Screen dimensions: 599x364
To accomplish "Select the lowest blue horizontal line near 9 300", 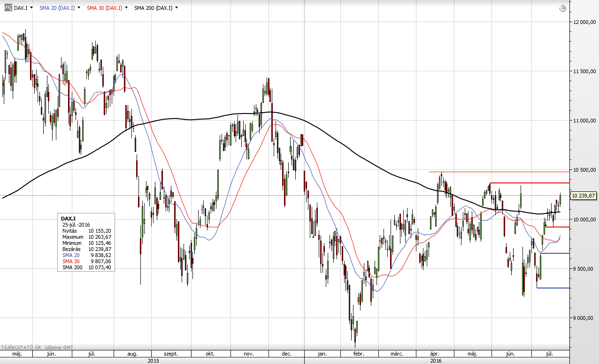I will (553, 288).
